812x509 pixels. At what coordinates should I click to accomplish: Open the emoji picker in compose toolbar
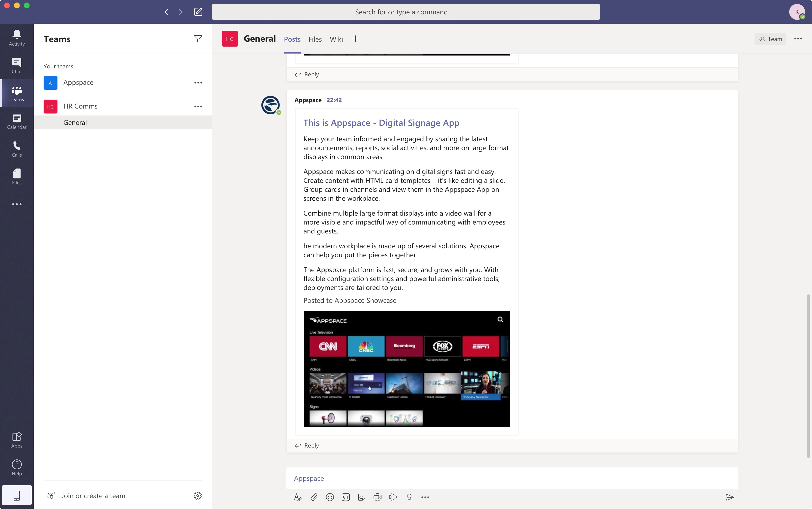[330, 497]
